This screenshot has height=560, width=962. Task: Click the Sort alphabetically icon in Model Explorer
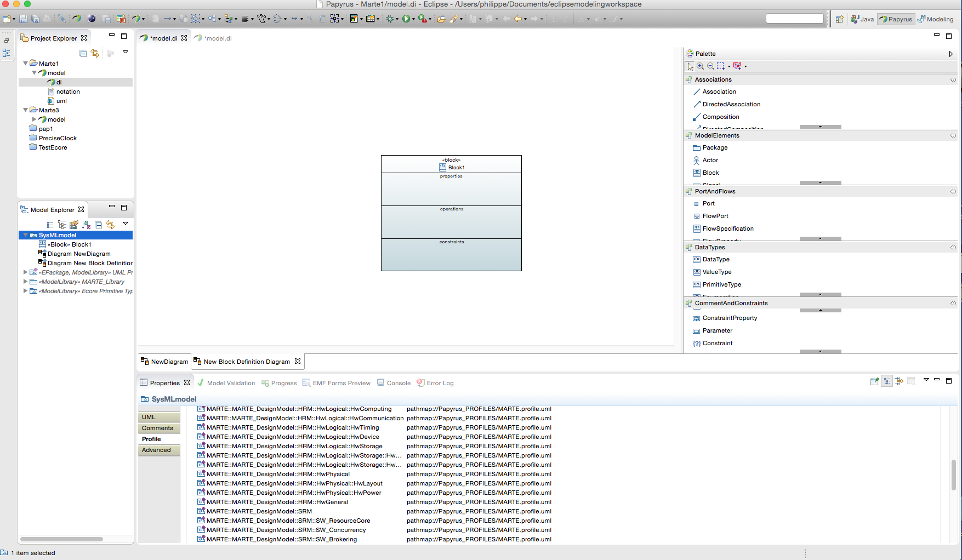[x=86, y=225]
